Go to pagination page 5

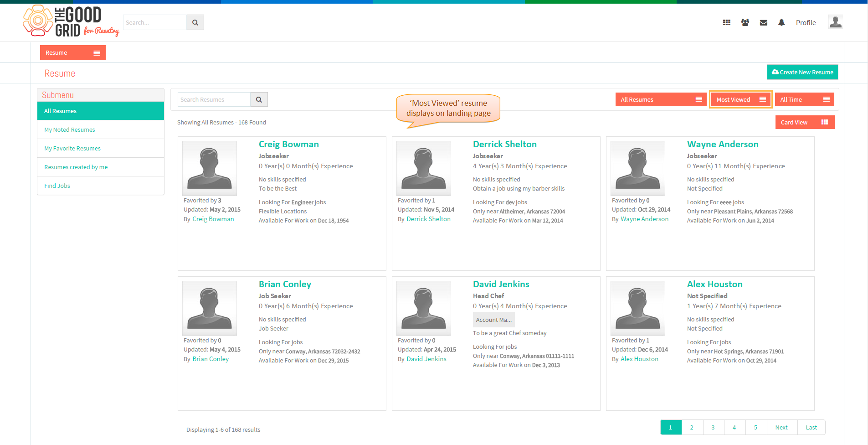pyautogui.click(x=755, y=427)
